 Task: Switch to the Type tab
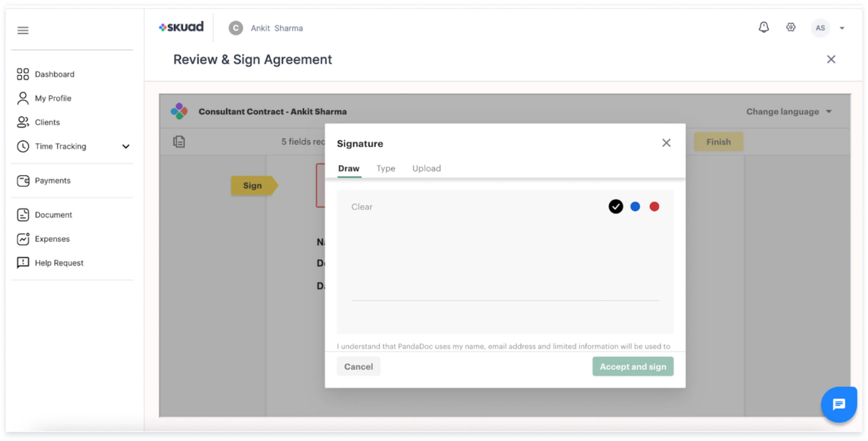386,168
